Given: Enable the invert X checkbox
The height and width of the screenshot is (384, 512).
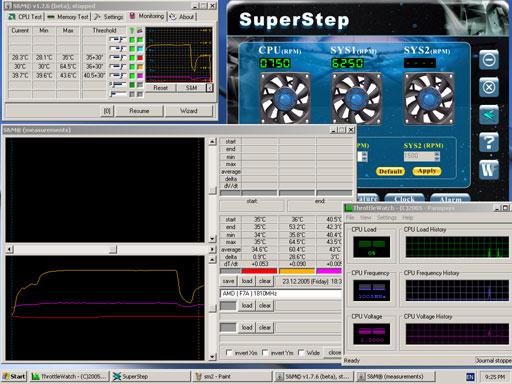Looking at the screenshot, I should pyautogui.click(x=229, y=352).
